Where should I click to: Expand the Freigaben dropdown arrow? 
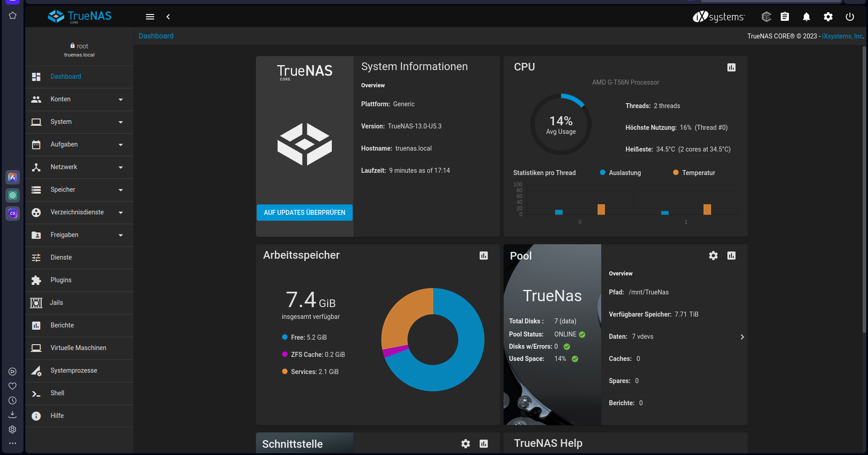[x=121, y=235]
